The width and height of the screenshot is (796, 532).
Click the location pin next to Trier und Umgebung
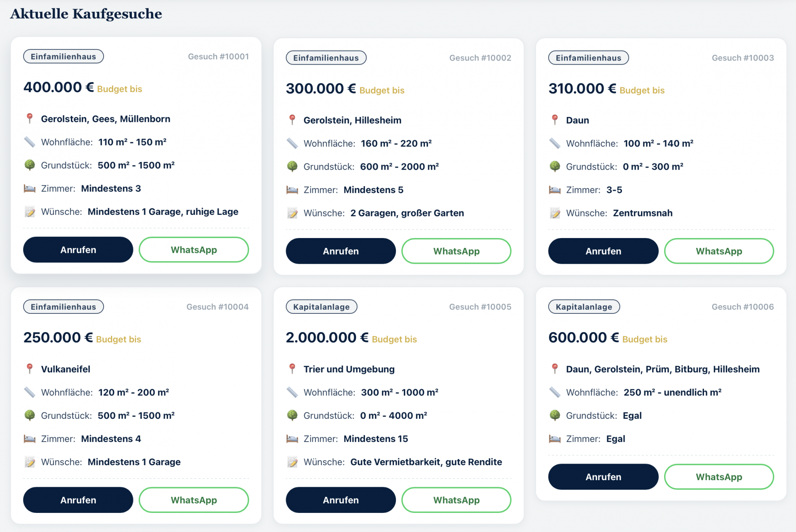[x=292, y=369]
